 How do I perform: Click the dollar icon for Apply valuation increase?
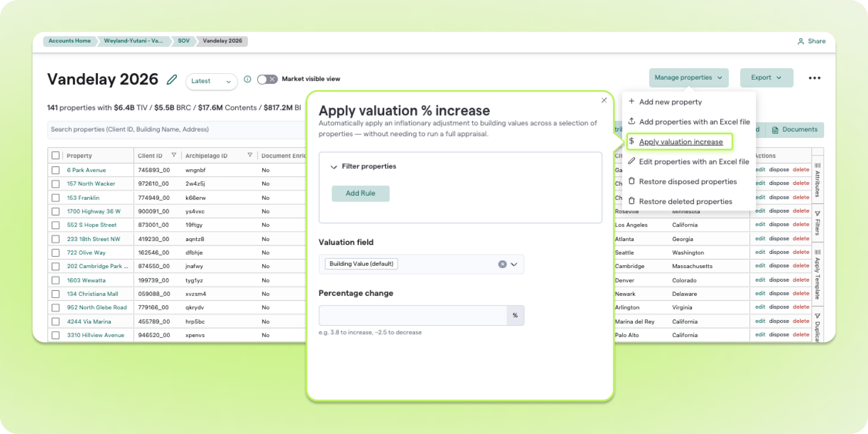pyautogui.click(x=632, y=141)
